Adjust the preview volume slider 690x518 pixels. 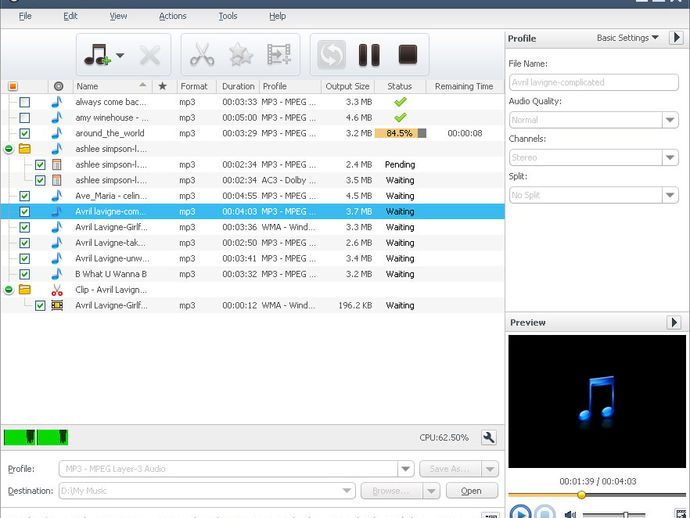point(625,514)
